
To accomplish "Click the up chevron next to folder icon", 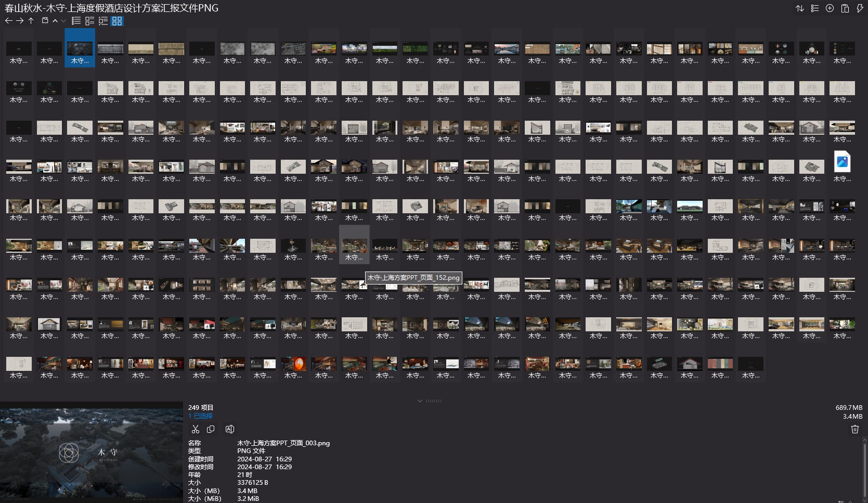I will click(55, 21).
